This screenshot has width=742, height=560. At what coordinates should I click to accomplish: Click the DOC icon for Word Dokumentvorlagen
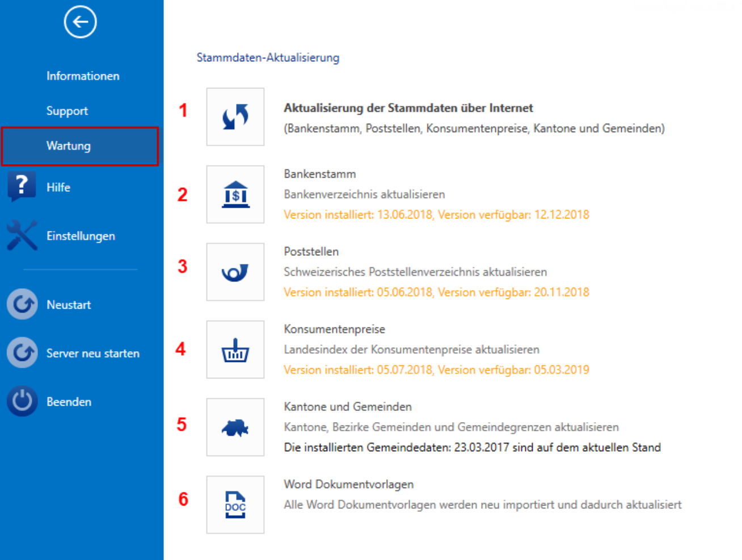point(235,505)
